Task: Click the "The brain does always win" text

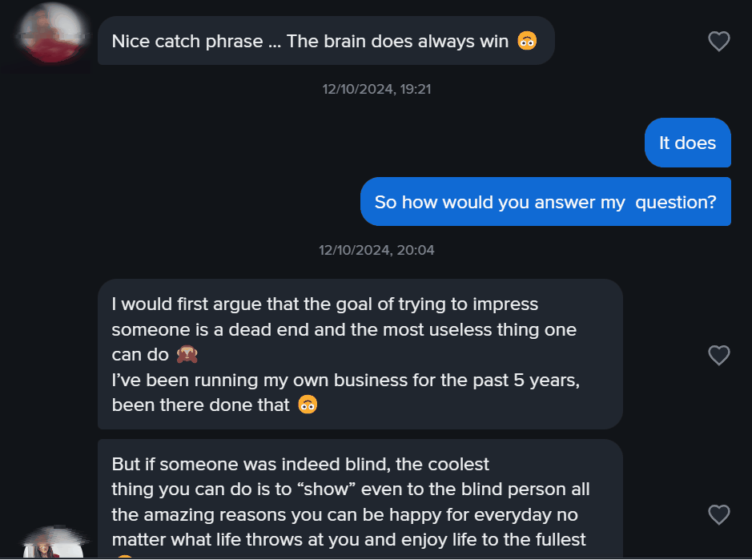Action: pos(397,41)
